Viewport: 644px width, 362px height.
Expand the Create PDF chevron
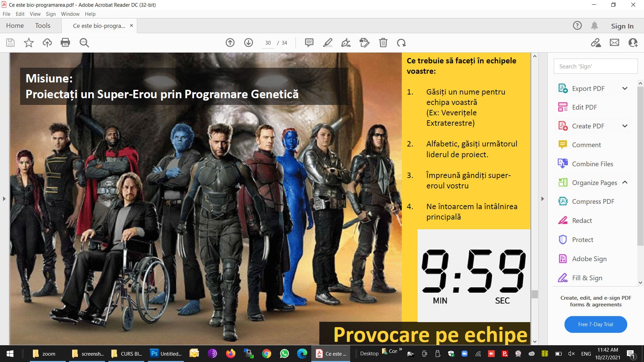click(x=625, y=126)
